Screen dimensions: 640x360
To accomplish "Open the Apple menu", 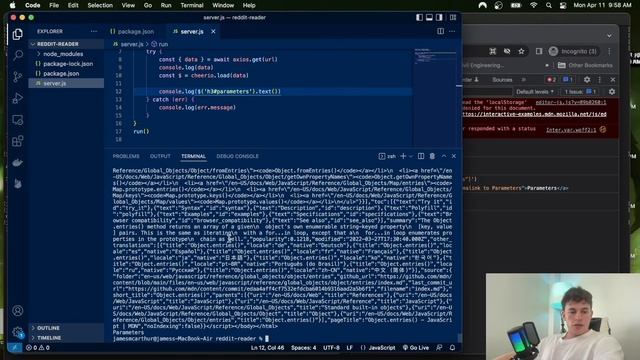I will tap(12, 5).
